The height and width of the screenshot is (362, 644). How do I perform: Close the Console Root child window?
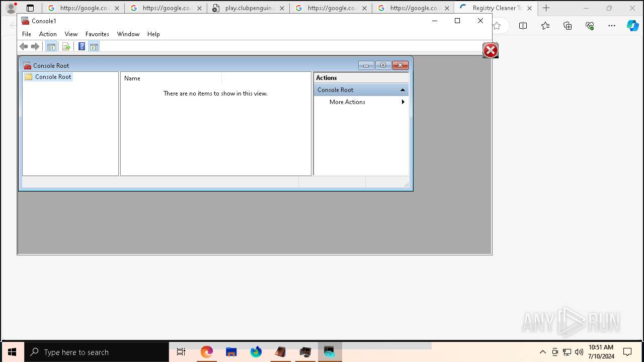(400, 65)
